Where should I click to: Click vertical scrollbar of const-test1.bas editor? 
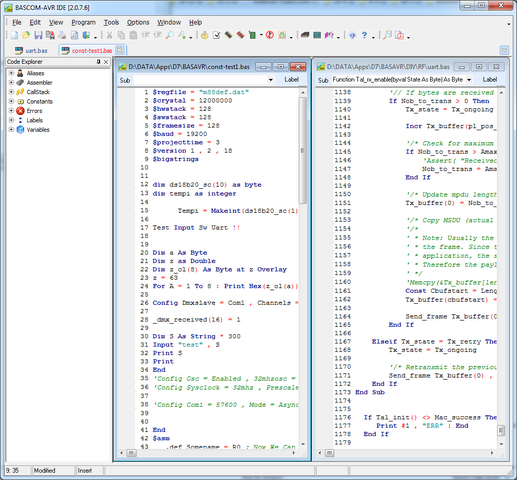[303, 267]
